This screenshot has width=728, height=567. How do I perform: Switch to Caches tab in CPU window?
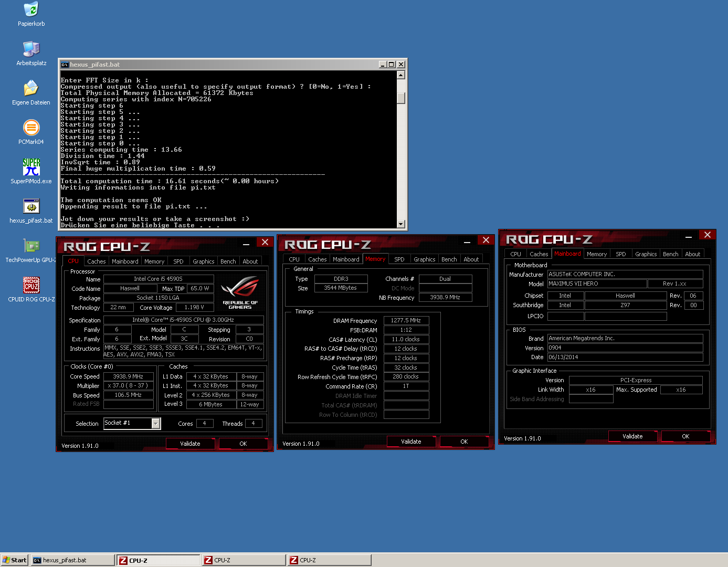pos(97,261)
